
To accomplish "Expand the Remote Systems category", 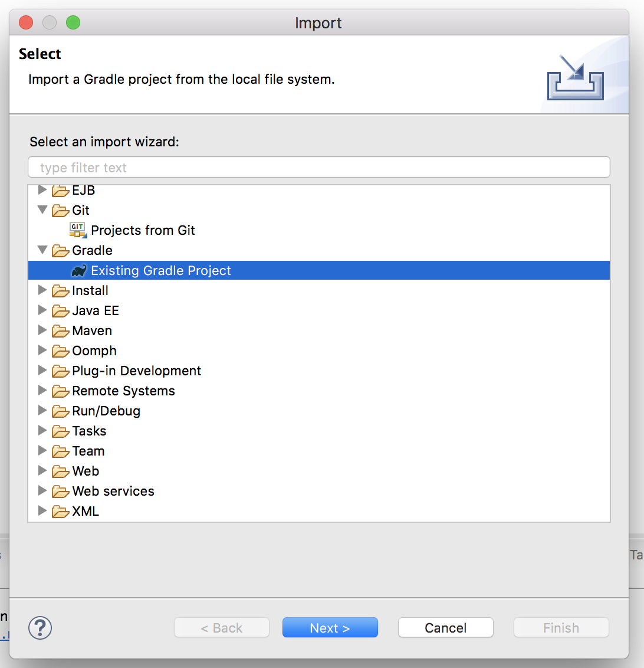I will coord(42,391).
